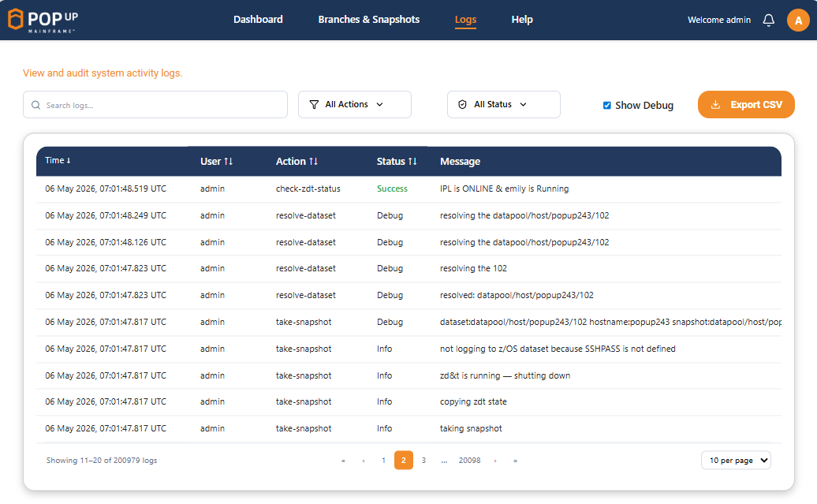The height and width of the screenshot is (504, 817).
Task: Open the Help tab
Action: click(521, 20)
